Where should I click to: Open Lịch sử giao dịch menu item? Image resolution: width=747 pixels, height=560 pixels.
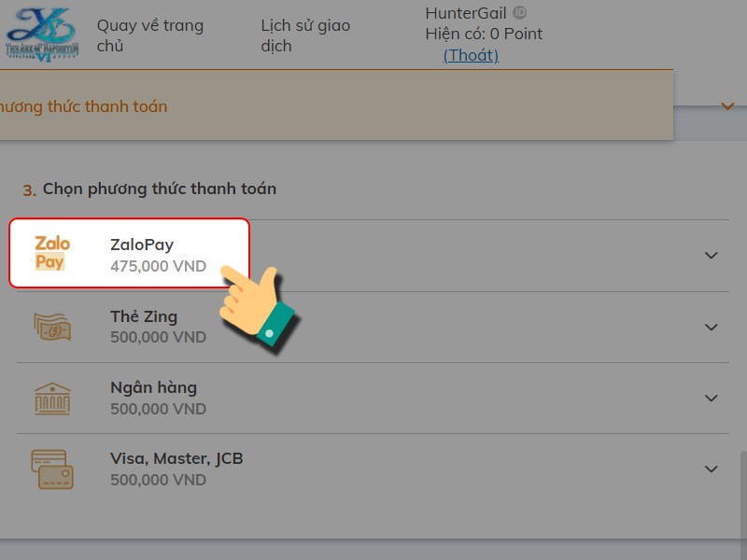[x=305, y=35]
